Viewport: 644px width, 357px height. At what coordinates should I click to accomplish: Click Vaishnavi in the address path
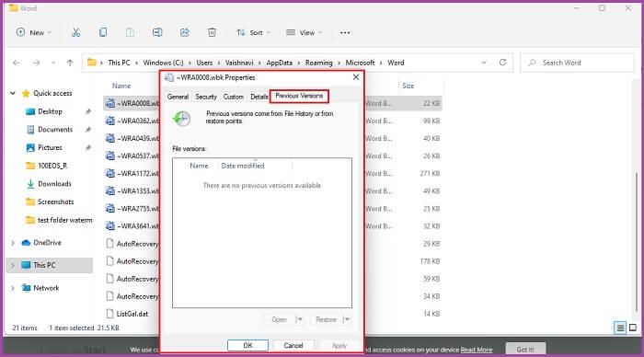click(x=239, y=63)
